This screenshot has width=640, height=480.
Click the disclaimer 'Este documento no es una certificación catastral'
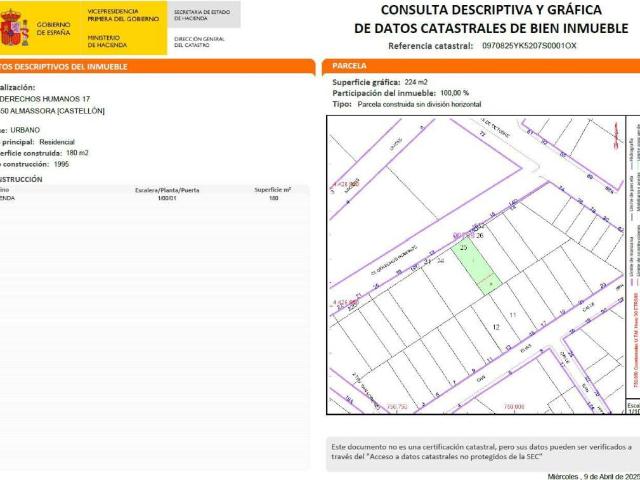(x=413, y=447)
